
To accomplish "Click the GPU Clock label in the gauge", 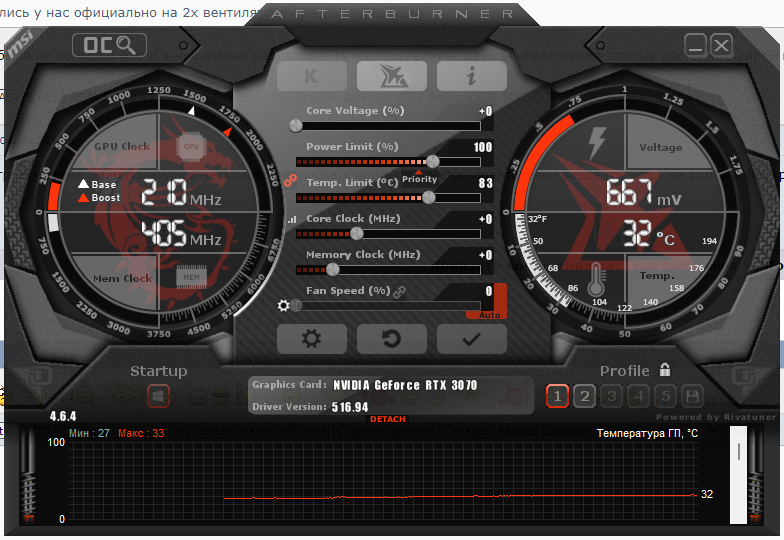I will [122, 146].
